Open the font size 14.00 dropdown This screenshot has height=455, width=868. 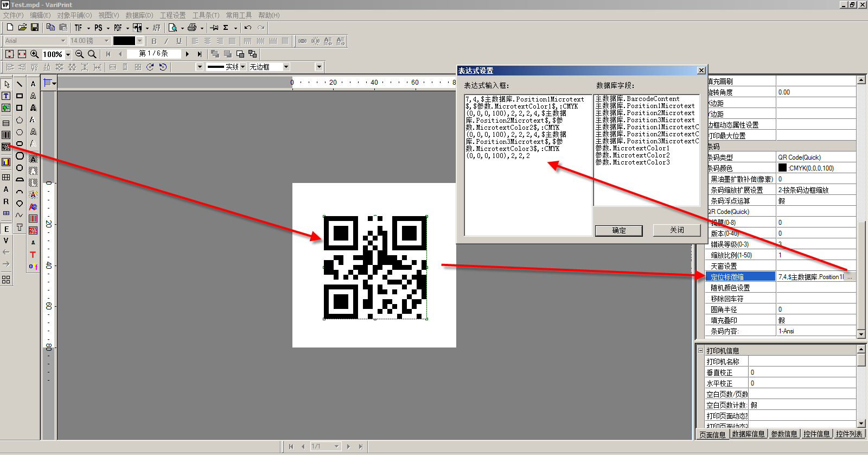(x=106, y=41)
